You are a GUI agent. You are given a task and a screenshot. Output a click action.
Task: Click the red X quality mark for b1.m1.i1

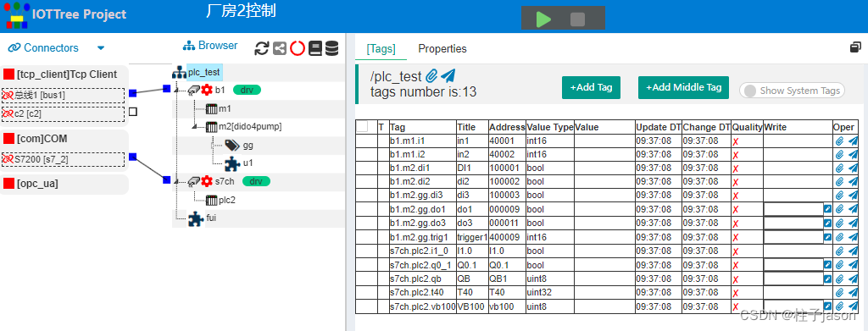tap(736, 141)
